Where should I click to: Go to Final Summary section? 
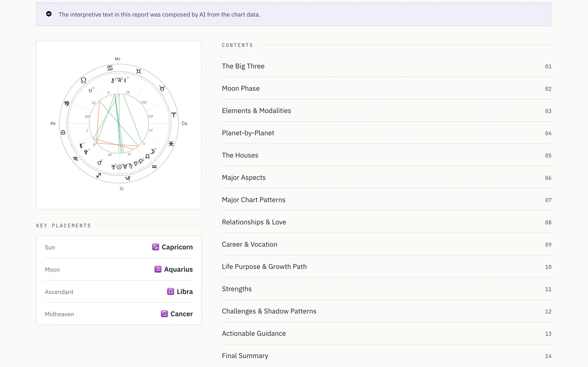tap(387, 356)
